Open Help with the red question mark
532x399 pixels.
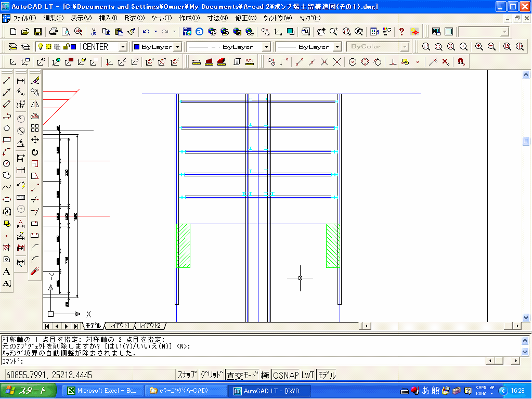(401, 32)
